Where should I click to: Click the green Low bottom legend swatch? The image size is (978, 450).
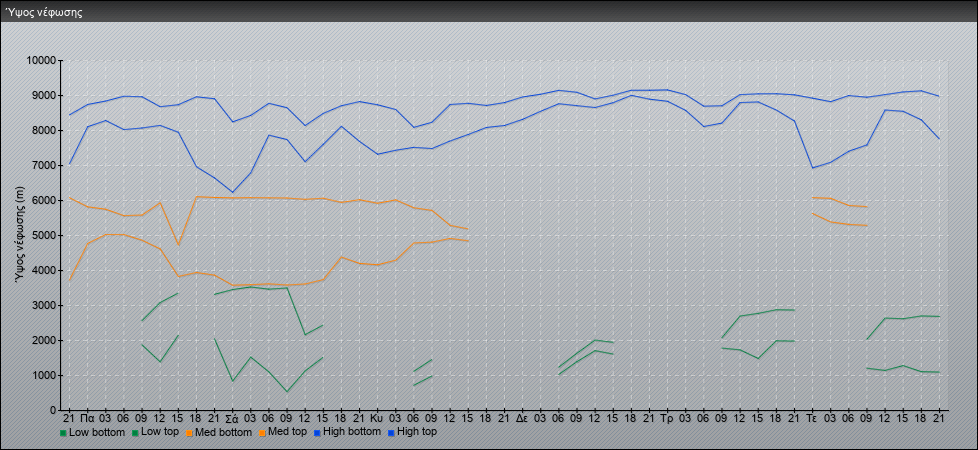[x=63, y=432]
